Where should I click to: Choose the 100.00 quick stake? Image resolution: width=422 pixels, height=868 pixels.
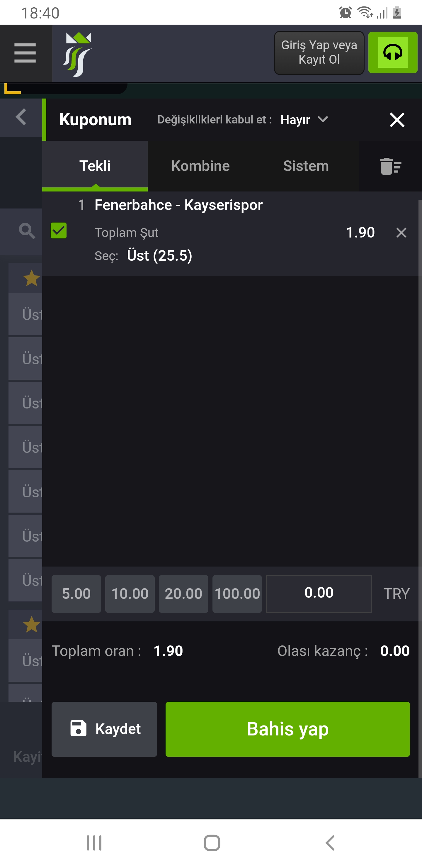tap(237, 594)
